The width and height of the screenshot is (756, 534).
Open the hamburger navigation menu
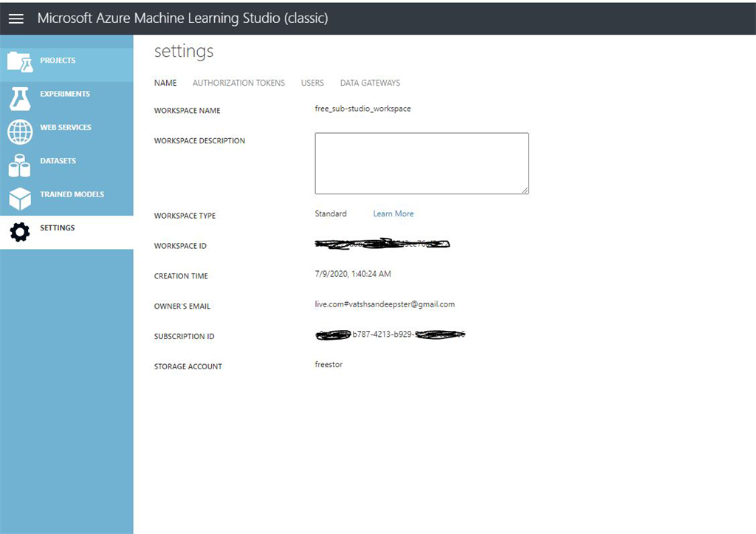[16, 18]
